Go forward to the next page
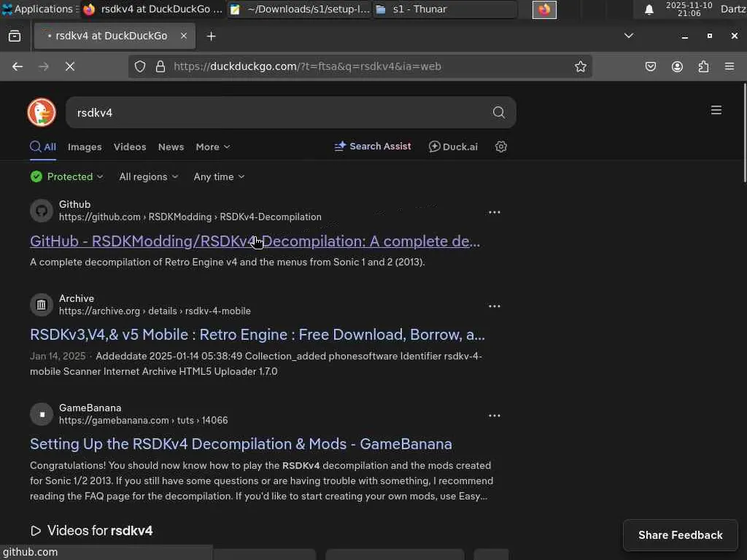 (x=44, y=66)
